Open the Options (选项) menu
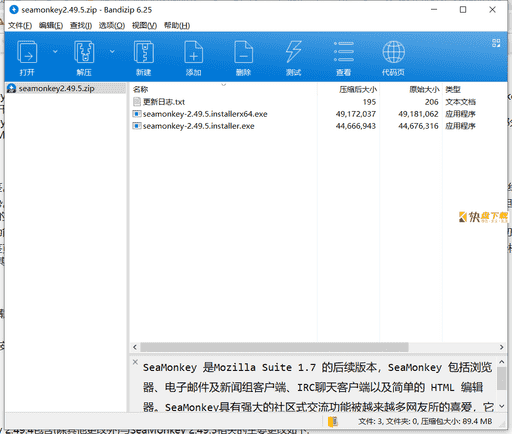512x434 pixels. (x=112, y=26)
